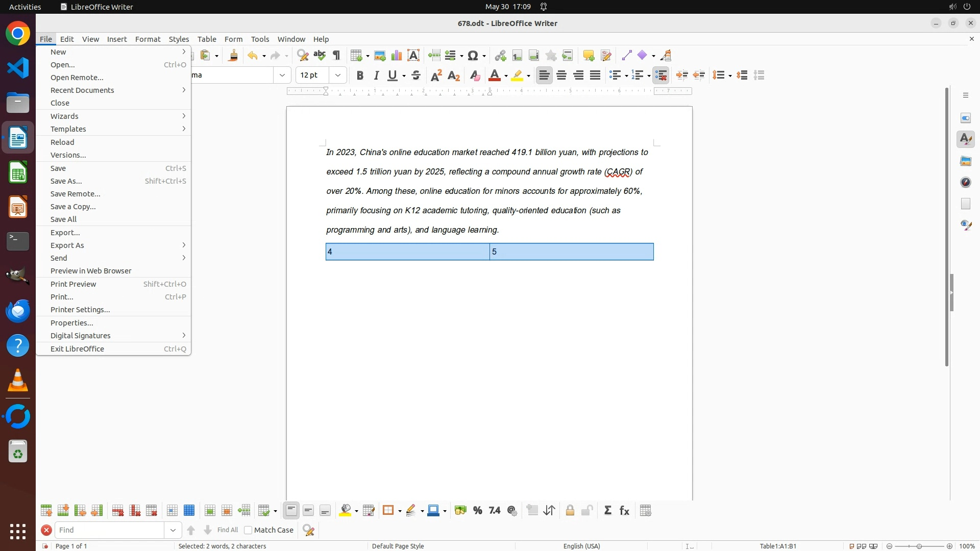The width and height of the screenshot is (980, 551).
Task: Click the Sort table icon
Action: point(549,511)
